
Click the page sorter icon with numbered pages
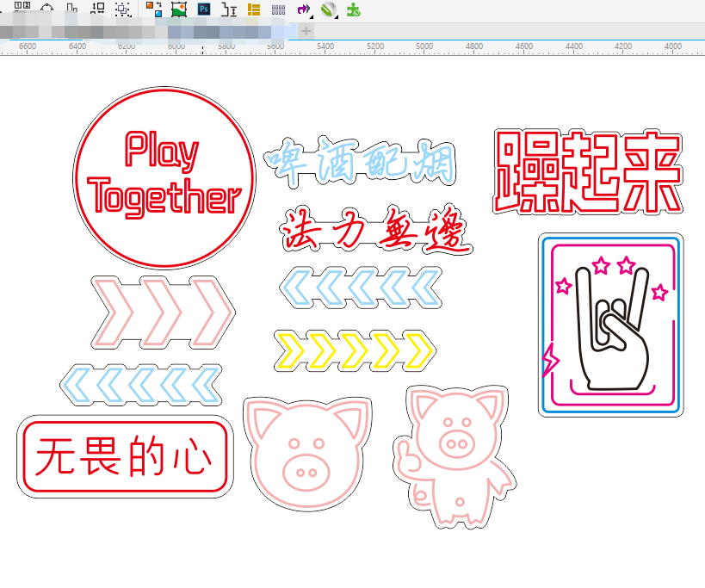point(22,6)
